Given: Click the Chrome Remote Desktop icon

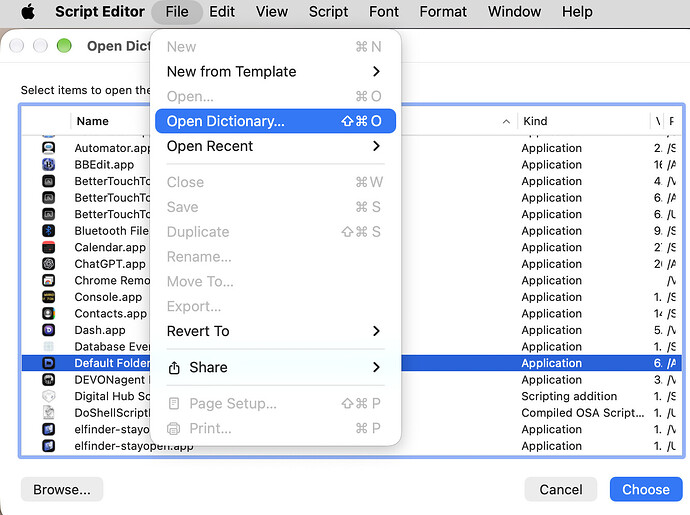Looking at the screenshot, I should click(x=48, y=280).
